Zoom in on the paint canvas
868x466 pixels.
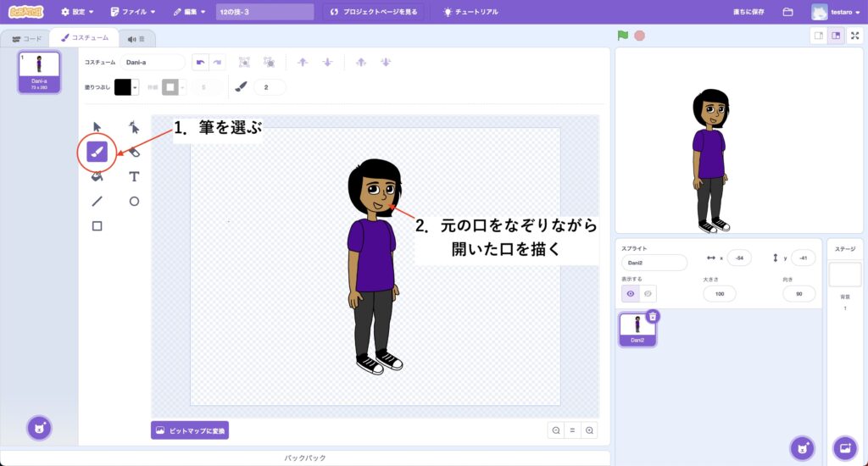click(590, 430)
